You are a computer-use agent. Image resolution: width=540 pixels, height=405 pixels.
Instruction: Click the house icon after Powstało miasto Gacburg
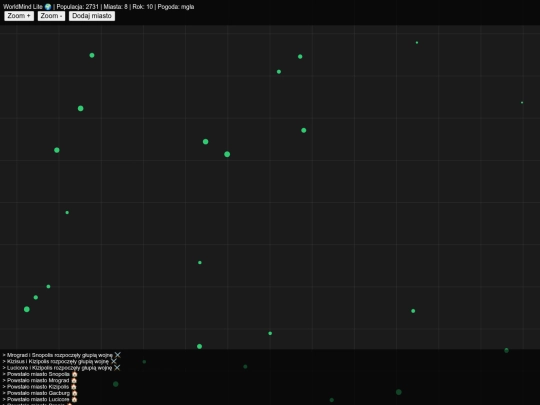click(x=75, y=393)
